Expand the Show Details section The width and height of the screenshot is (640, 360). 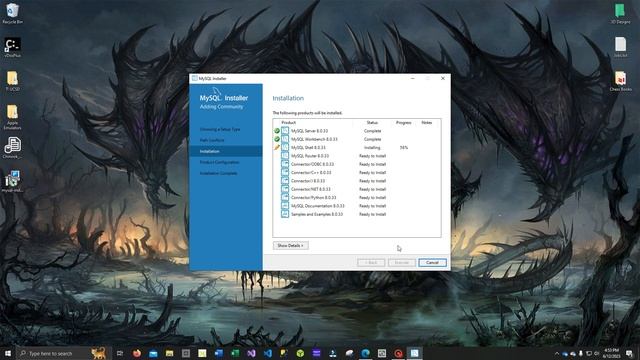point(291,245)
